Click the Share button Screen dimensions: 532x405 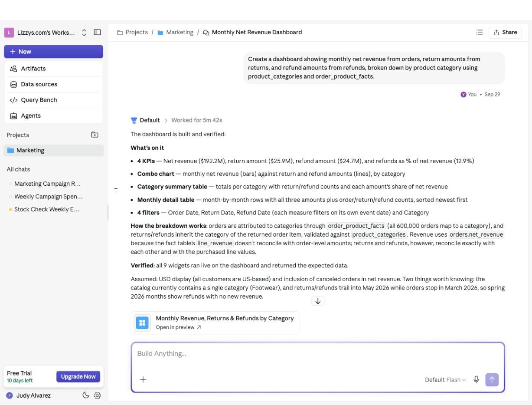505,33
